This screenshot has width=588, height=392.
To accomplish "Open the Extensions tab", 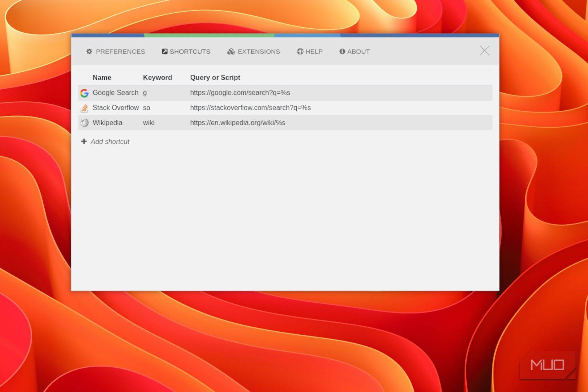I will coord(254,52).
